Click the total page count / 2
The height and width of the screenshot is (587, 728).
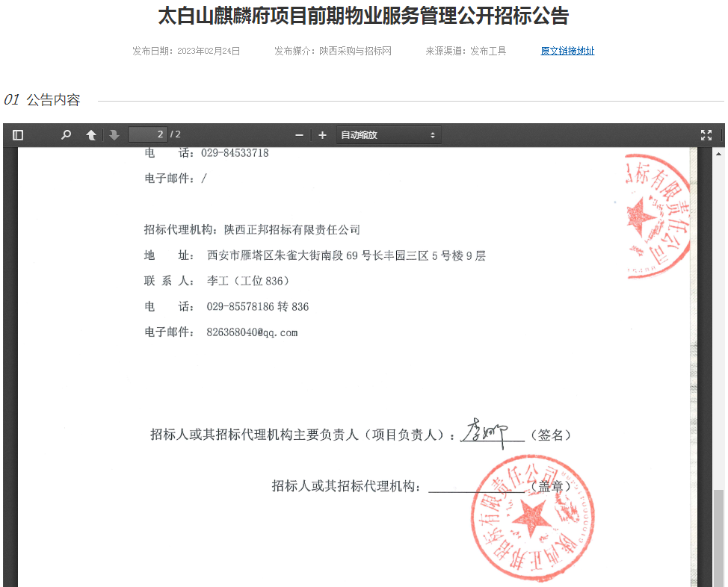(176, 134)
